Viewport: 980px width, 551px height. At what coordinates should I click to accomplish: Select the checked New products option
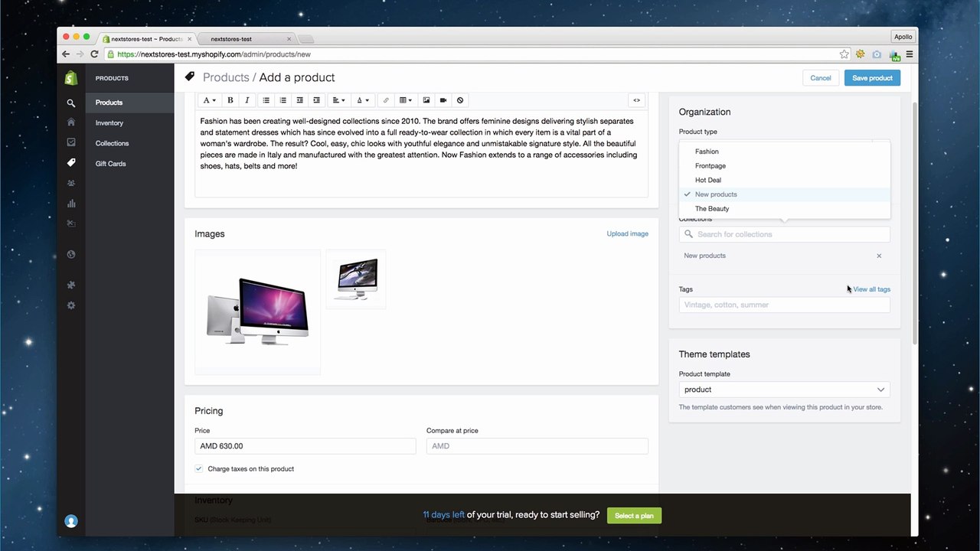[785, 194]
